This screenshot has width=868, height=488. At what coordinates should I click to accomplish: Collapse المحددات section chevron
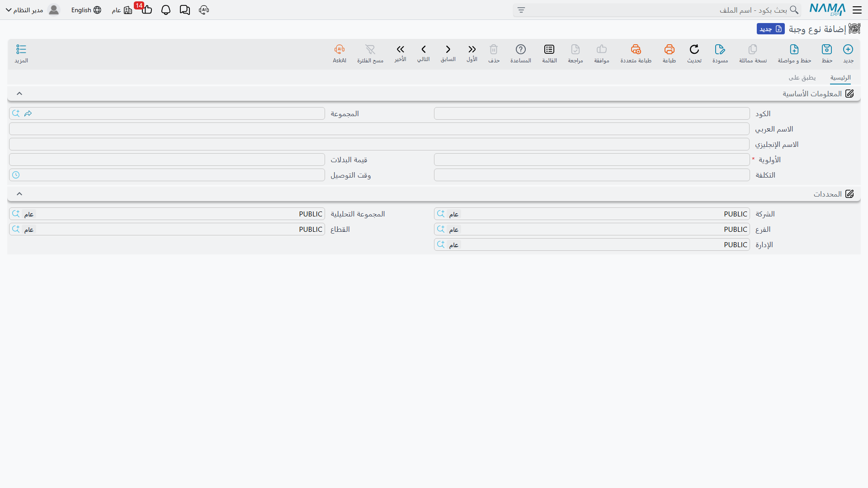click(19, 194)
